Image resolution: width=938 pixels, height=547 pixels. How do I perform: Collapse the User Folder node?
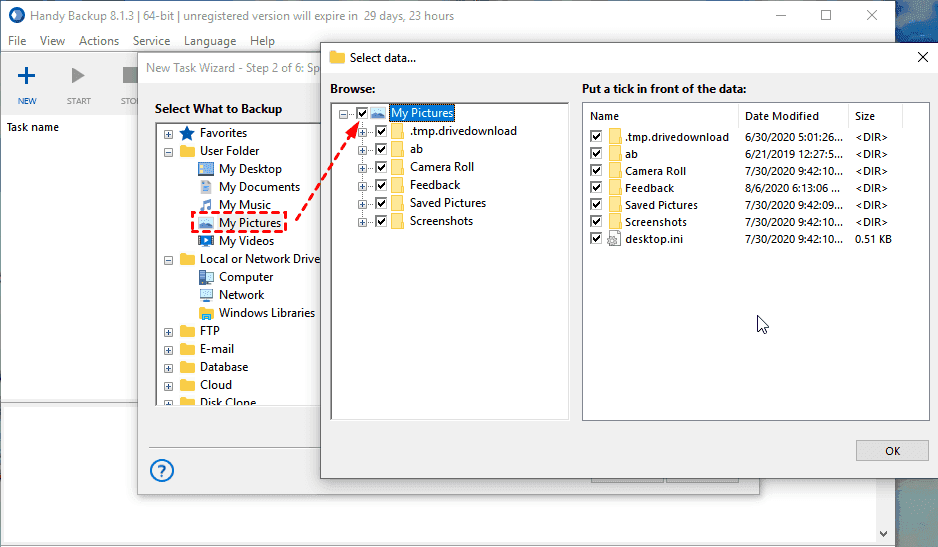click(x=168, y=152)
